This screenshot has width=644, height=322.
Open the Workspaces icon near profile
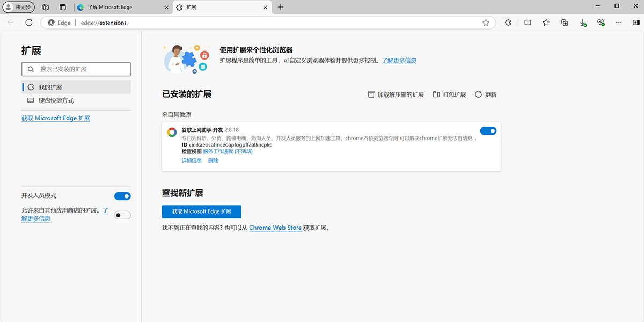click(45, 7)
